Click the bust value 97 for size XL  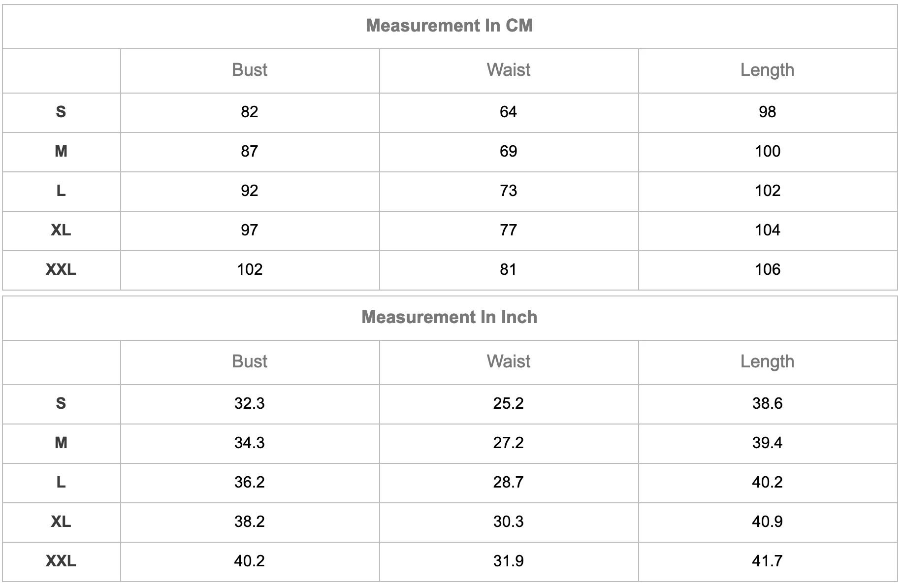(250, 230)
